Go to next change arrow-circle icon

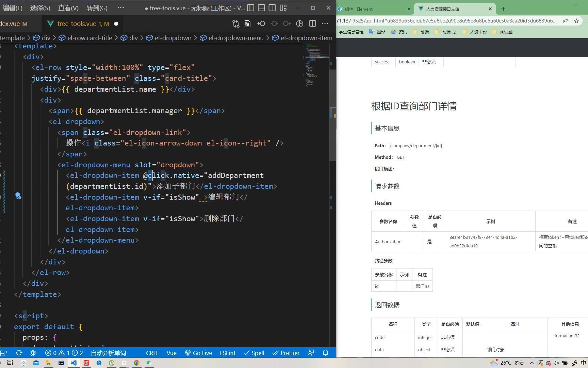pos(287,24)
